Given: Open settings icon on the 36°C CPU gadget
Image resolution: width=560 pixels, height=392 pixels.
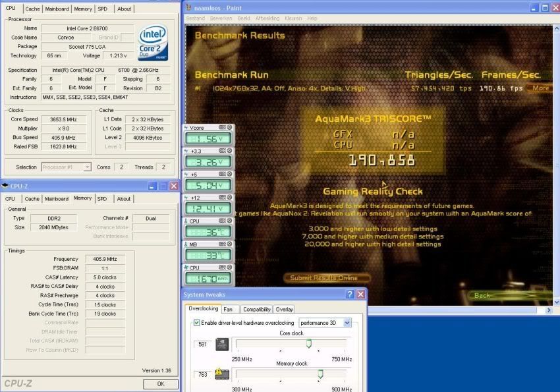Looking at the screenshot, I should 222,221.
